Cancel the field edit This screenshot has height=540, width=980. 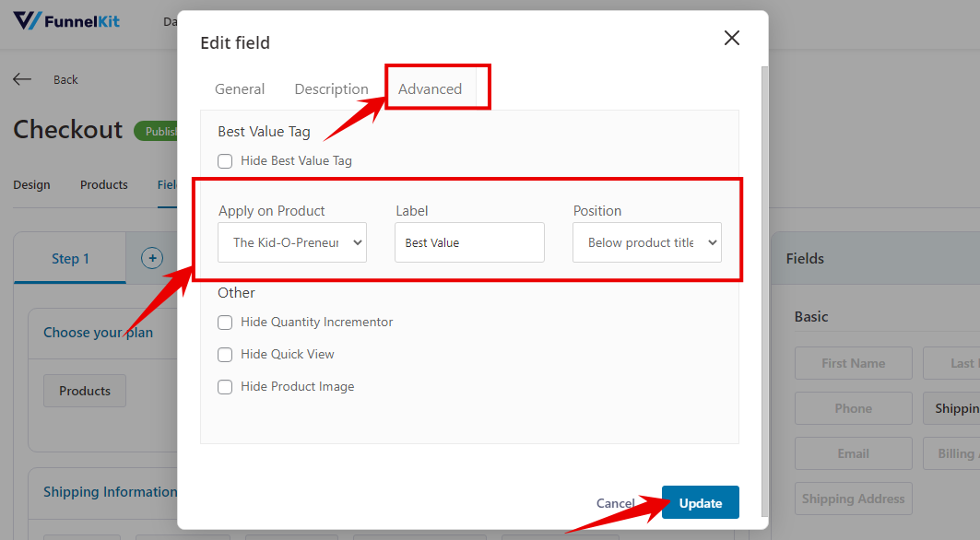616,503
